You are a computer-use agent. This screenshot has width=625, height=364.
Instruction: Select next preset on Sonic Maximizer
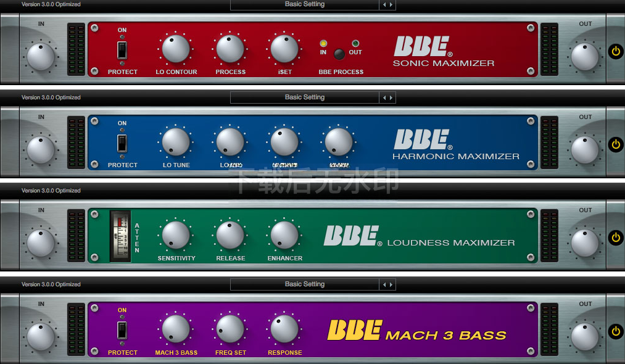tap(391, 5)
